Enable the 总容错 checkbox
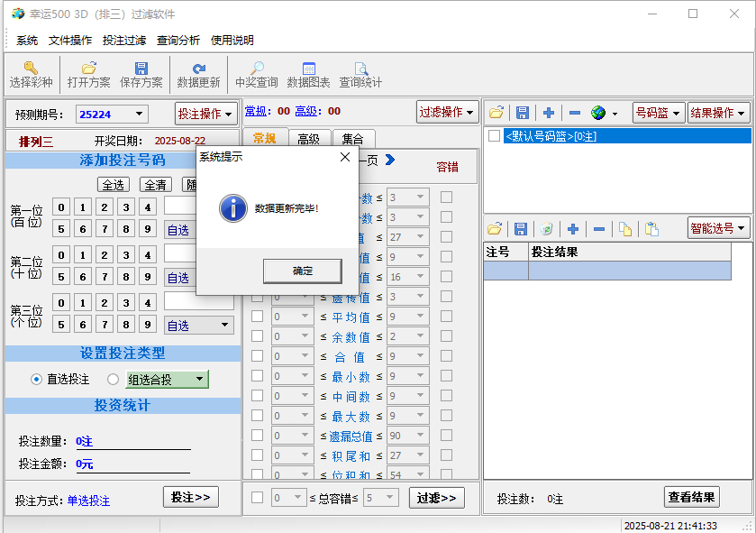The height and width of the screenshot is (533, 756). [258, 497]
